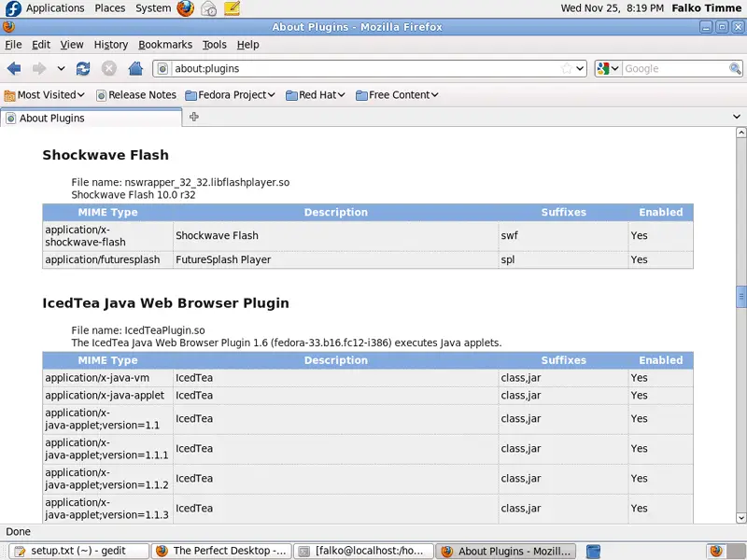Screen dimensions: 747x560
Task: Open the Places menu in the panel
Action: coord(110,8)
